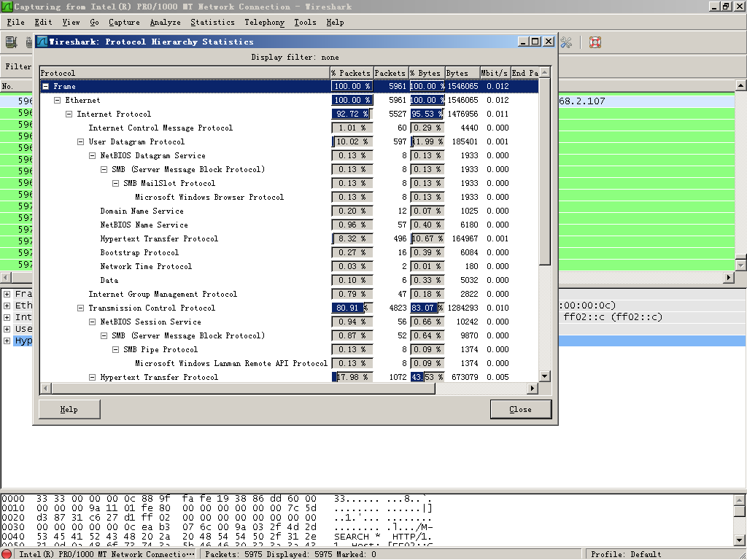Collapse the SMB Pipe Protocol node
The height and width of the screenshot is (560, 747).
pyautogui.click(x=115, y=349)
